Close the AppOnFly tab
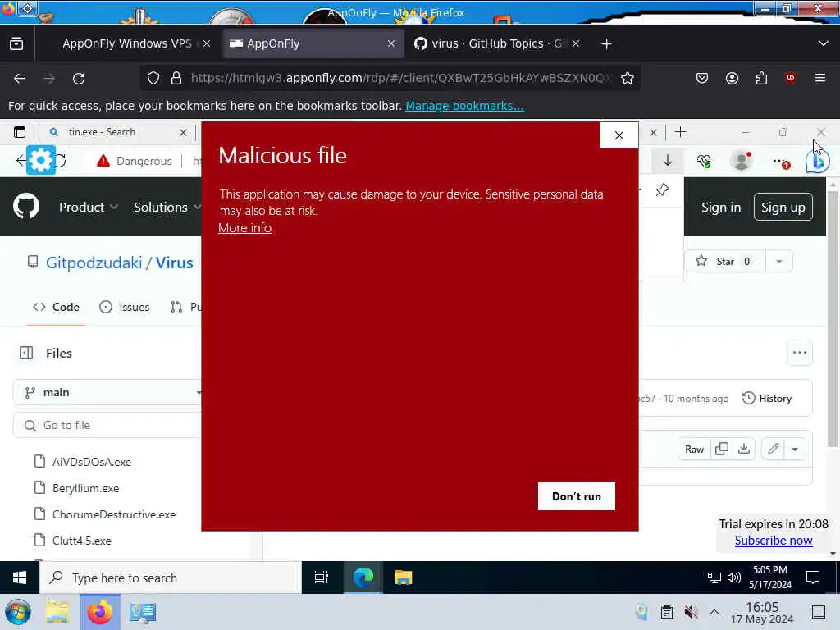The height and width of the screenshot is (630, 840). coord(391,44)
